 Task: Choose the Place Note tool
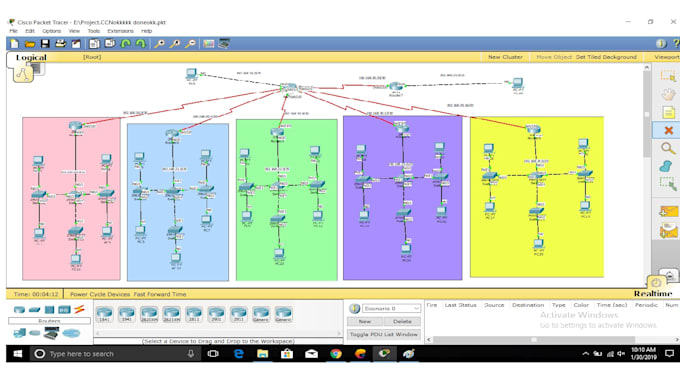pos(668,112)
